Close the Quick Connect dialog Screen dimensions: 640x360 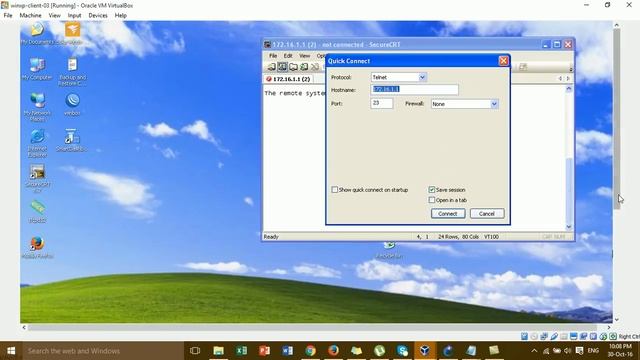point(504,61)
